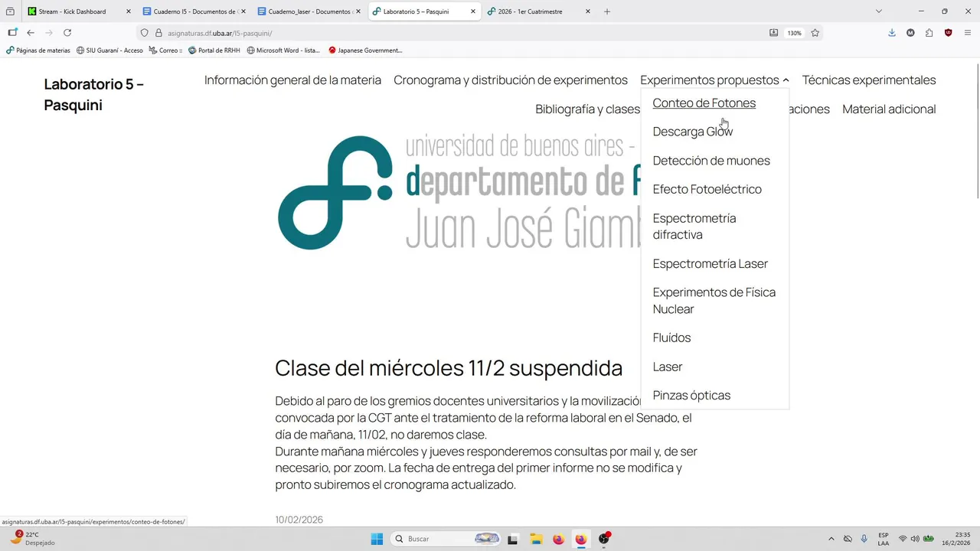980x551 pixels.
Task: Select Laser menu entry
Action: (668, 367)
